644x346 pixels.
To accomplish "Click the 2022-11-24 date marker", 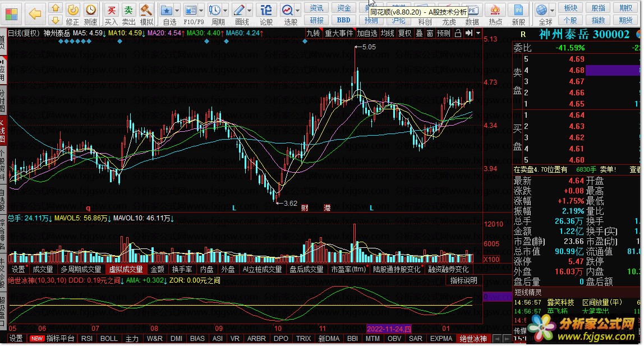I will pyautogui.click(x=389, y=329).
